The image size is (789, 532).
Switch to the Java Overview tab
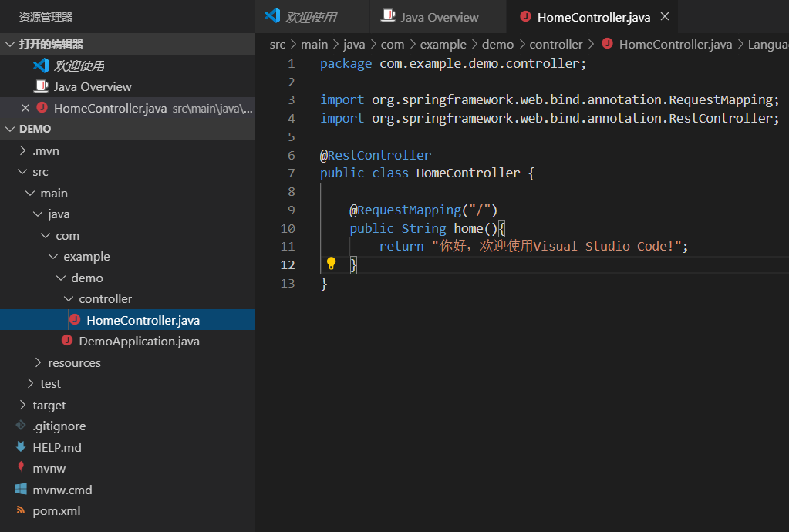437,15
